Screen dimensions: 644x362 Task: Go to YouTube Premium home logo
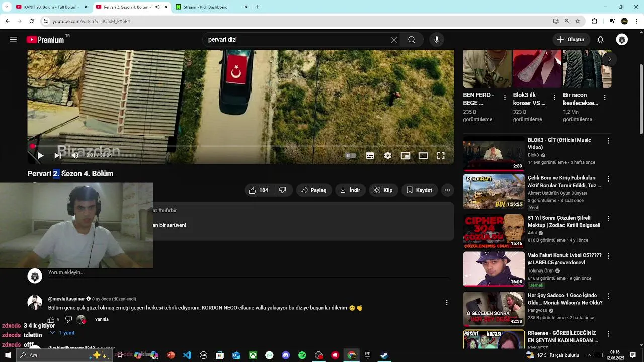click(46, 40)
